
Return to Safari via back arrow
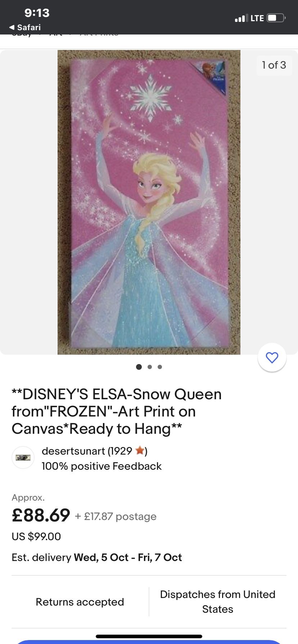[x=25, y=27]
